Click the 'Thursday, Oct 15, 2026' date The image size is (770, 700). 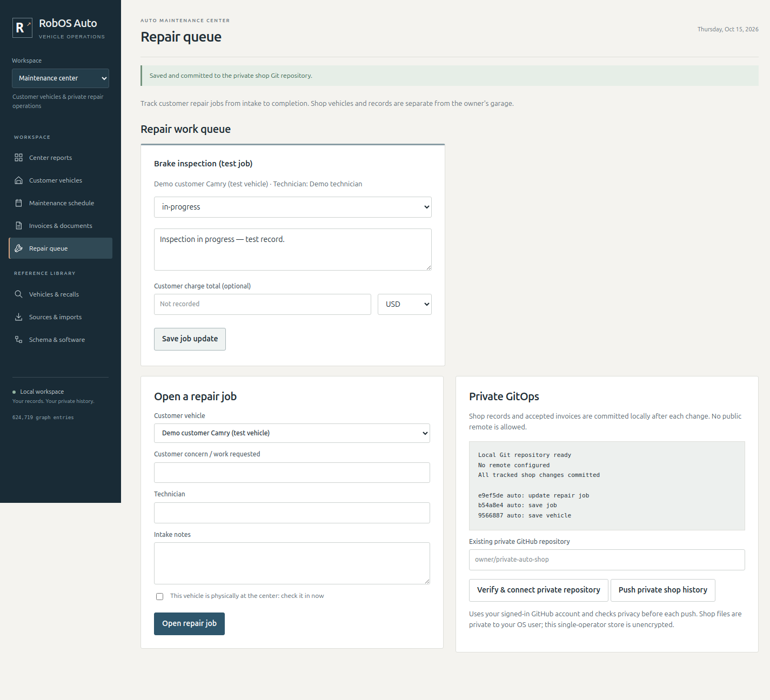click(x=728, y=29)
